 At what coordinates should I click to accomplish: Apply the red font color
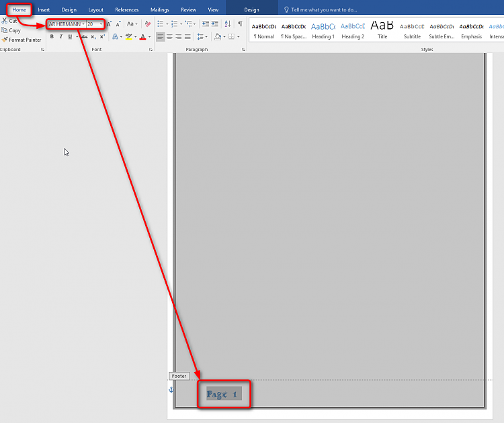tap(143, 37)
